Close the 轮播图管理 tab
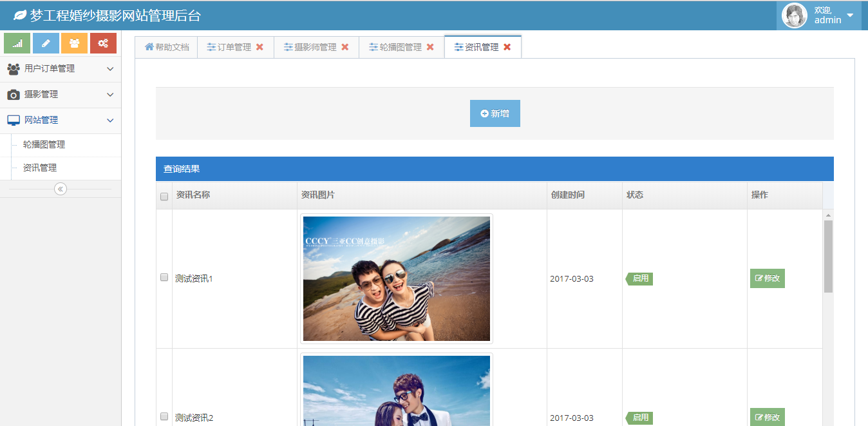 point(430,47)
